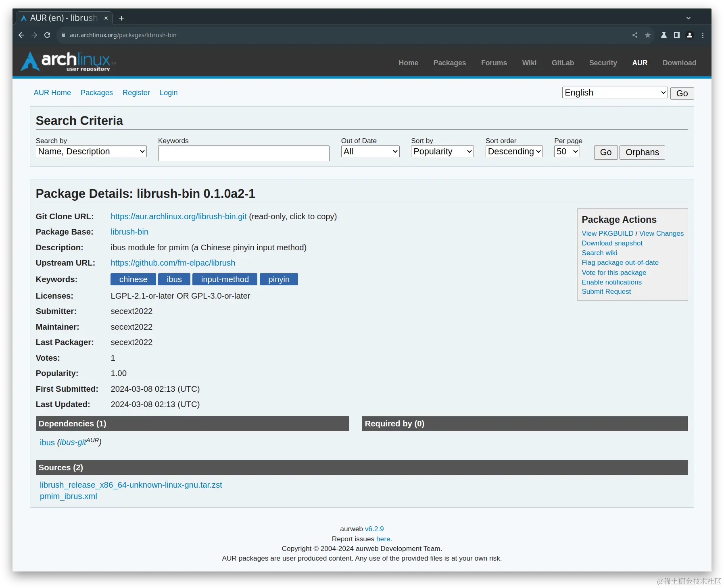Open the librush_release tar.zst source link
Image resolution: width=724 pixels, height=588 pixels.
click(131, 485)
